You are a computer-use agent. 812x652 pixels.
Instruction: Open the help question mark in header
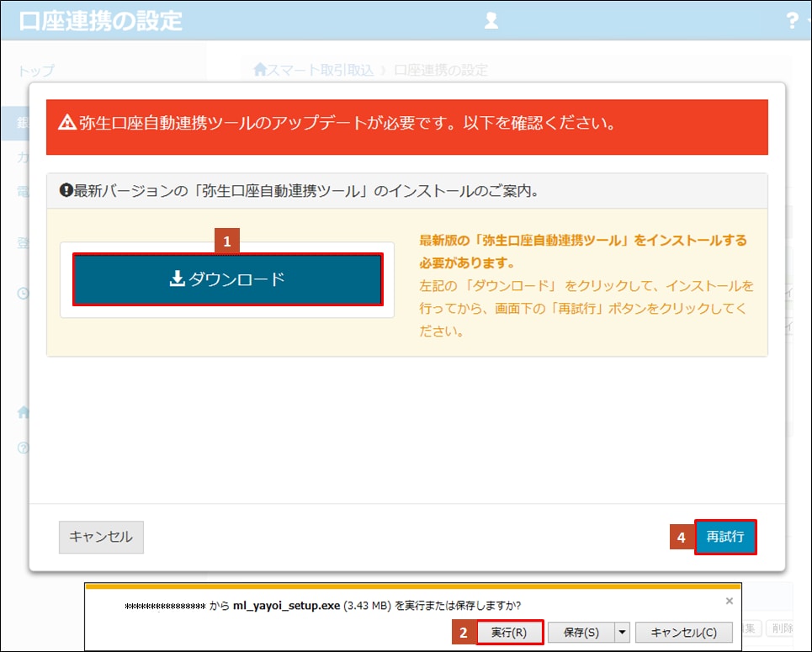tap(793, 21)
